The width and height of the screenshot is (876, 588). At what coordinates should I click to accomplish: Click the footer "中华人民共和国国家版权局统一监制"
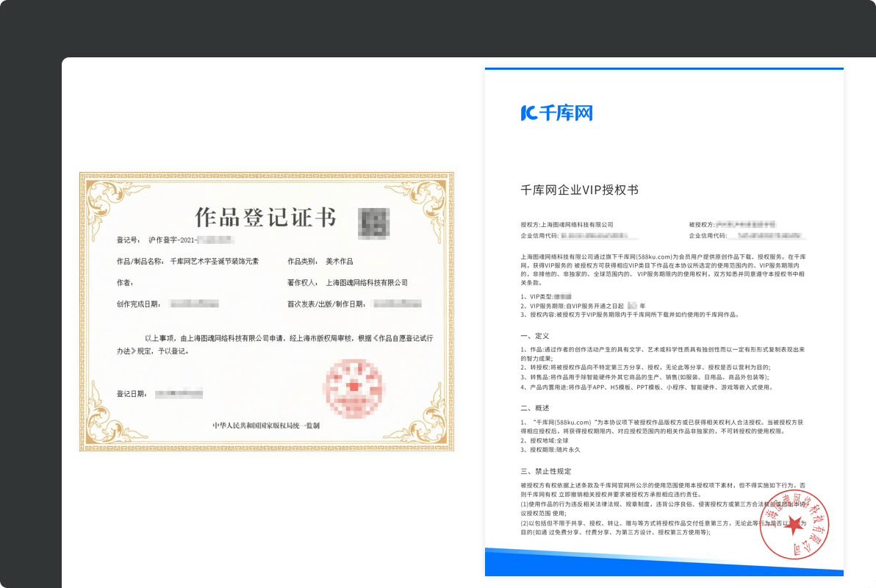266,426
